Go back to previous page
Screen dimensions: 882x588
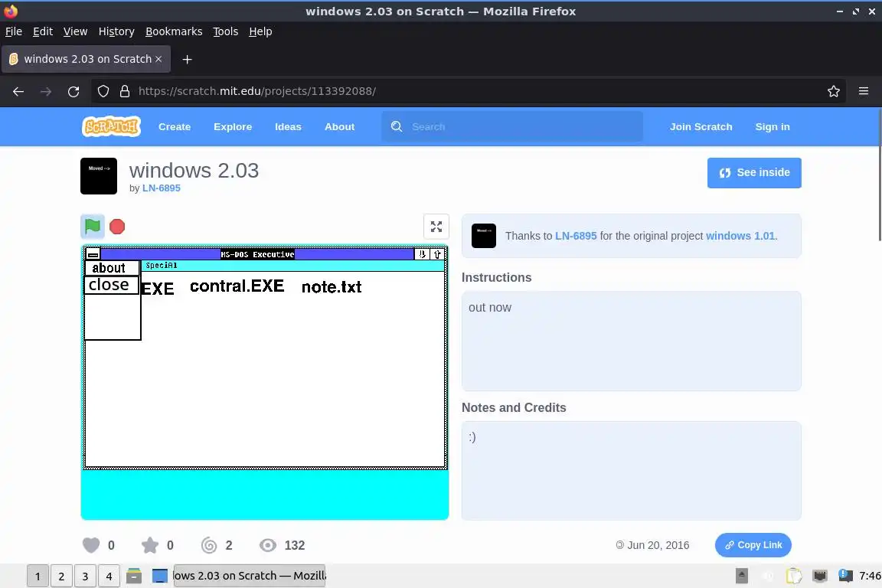[18, 91]
